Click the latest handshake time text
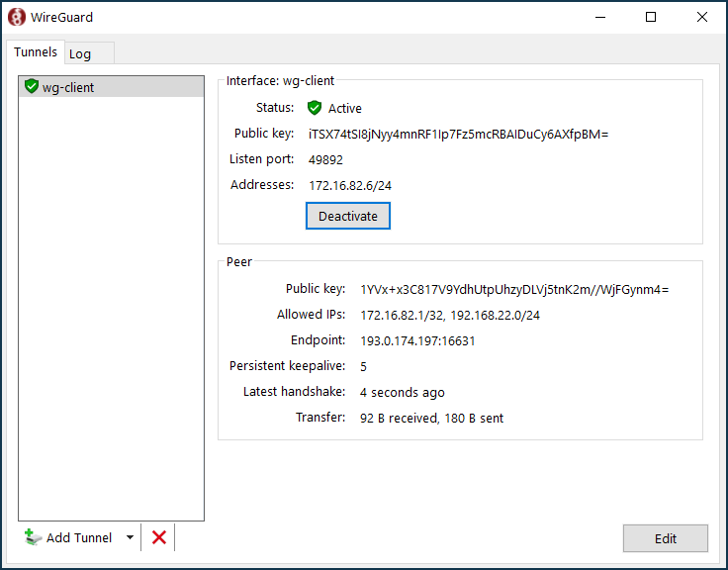 [402, 392]
